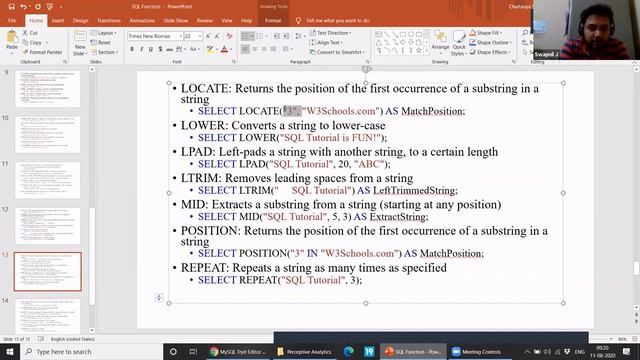Toggle bullet list formatting
Image resolution: width=640 pixels, height=360 pixels.
click(x=245, y=36)
